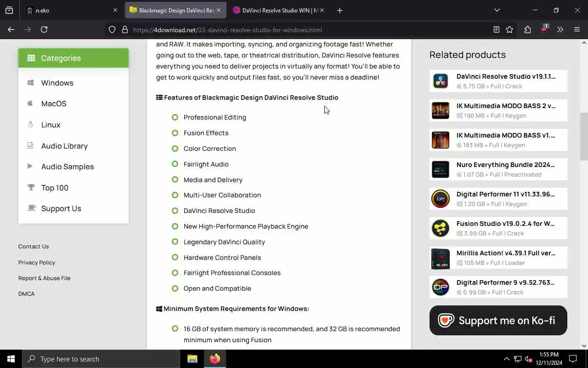The width and height of the screenshot is (588, 368).
Task: Click the Firefox icon in the taskbar
Action: [215, 359]
